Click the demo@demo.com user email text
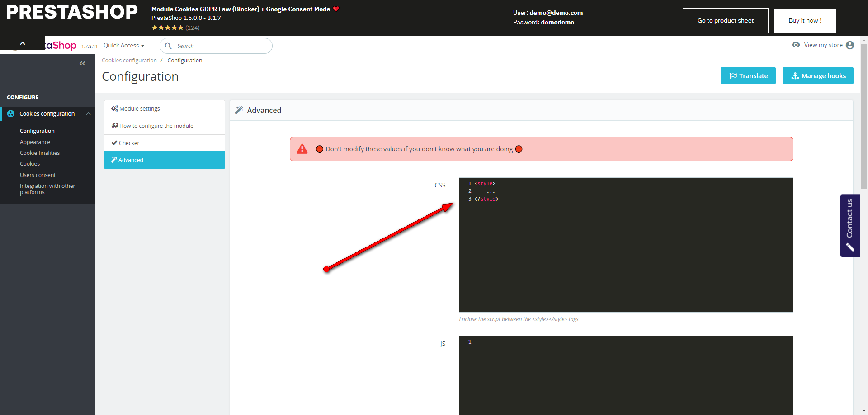 pyautogui.click(x=556, y=13)
